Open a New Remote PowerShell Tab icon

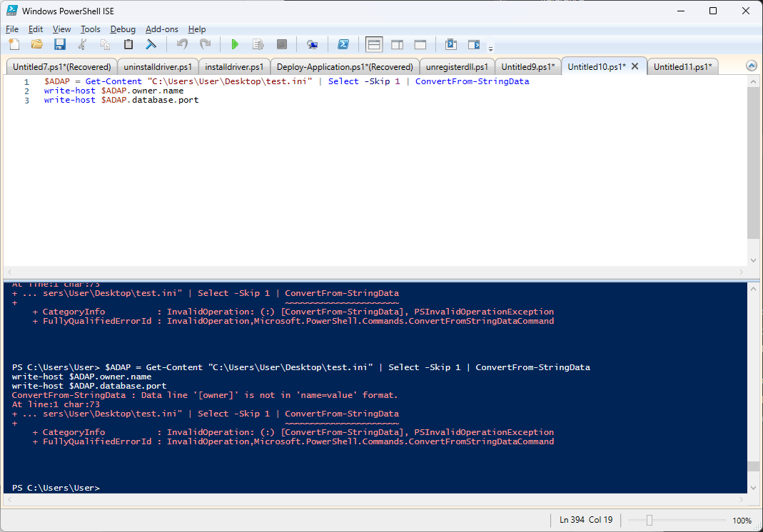click(312, 44)
